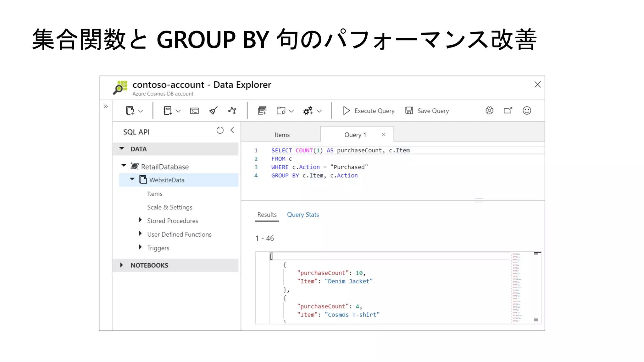Image resolution: width=644 pixels, height=362 pixels.
Task: Open the gears icon dropdown arrow
Action: click(319, 111)
